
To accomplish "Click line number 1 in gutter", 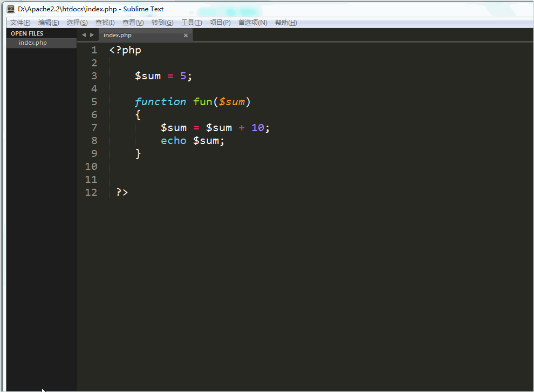I will tap(94, 50).
